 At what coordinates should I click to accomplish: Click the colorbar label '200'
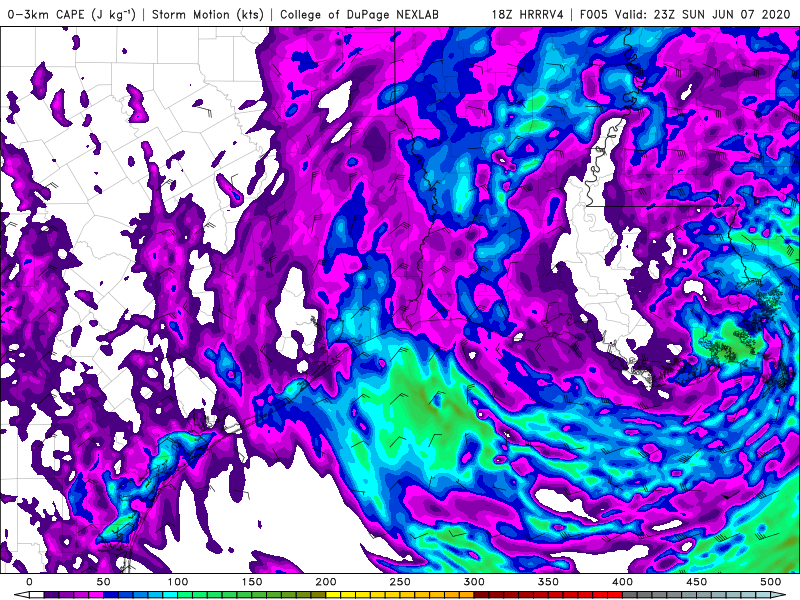(326, 582)
